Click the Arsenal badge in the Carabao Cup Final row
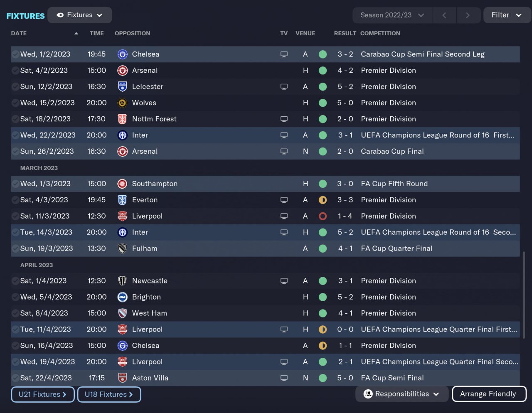The width and height of the screenshot is (532, 413). (122, 152)
